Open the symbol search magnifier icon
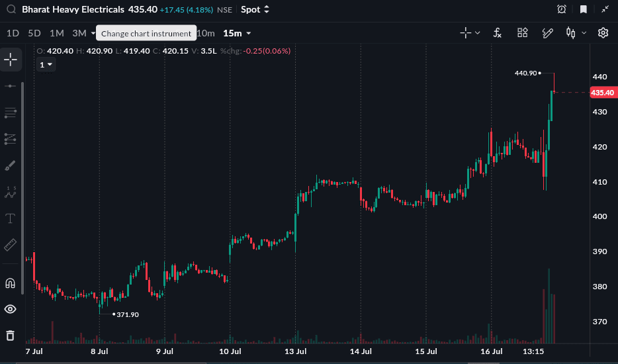This screenshot has width=618, height=364. pyautogui.click(x=11, y=9)
